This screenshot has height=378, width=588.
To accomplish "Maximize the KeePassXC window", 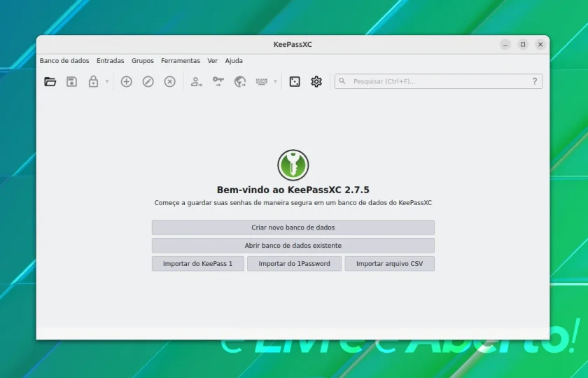I will pos(523,45).
